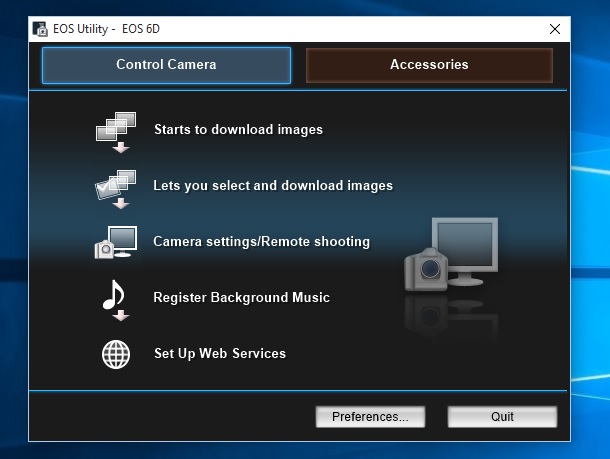
Task: Select 'Register Background Music'
Action: tap(242, 298)
